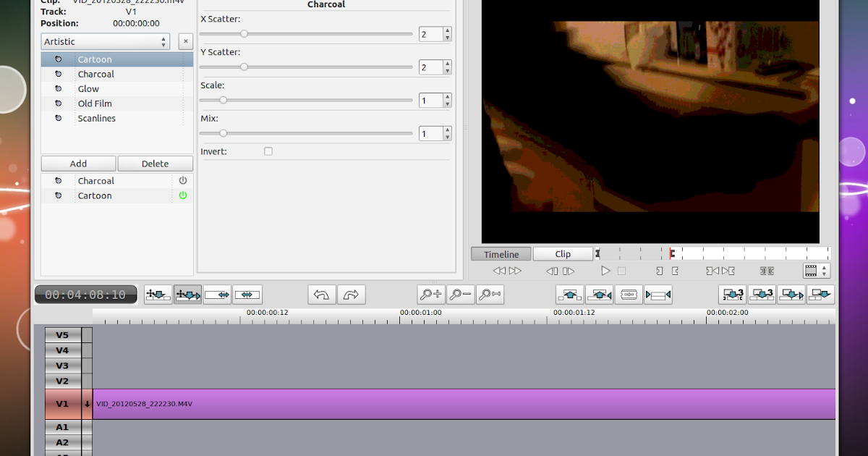Switch to the Clip monitor tab
Viewport: 868px width, 456px height.
563,253
